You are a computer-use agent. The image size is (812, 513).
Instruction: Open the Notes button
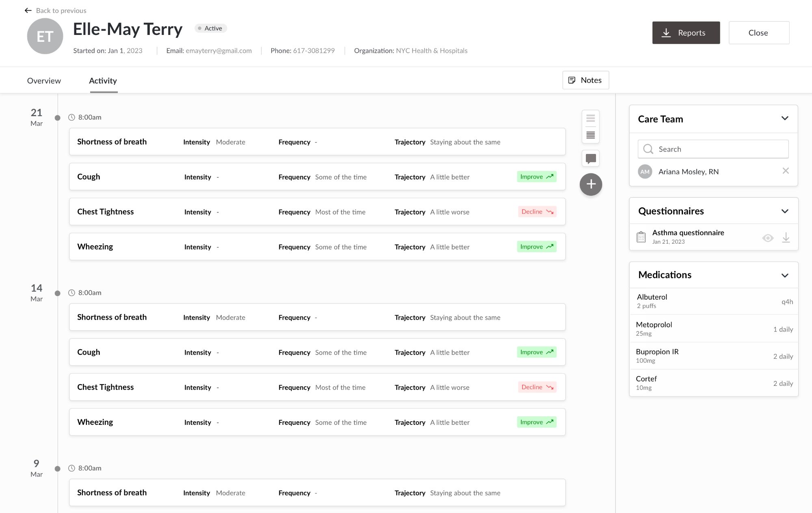585,80
